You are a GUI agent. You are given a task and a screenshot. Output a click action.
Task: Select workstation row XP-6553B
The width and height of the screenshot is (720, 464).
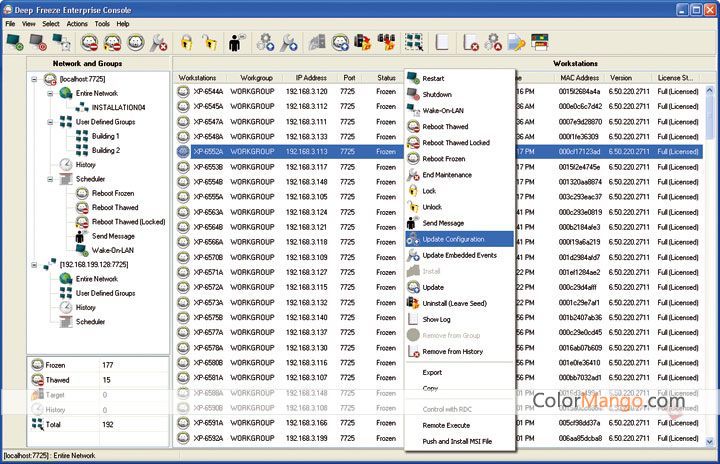439,167
